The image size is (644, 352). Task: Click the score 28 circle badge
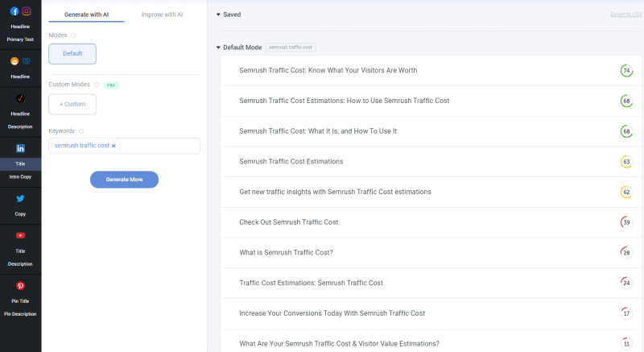(x=626, y=253)
